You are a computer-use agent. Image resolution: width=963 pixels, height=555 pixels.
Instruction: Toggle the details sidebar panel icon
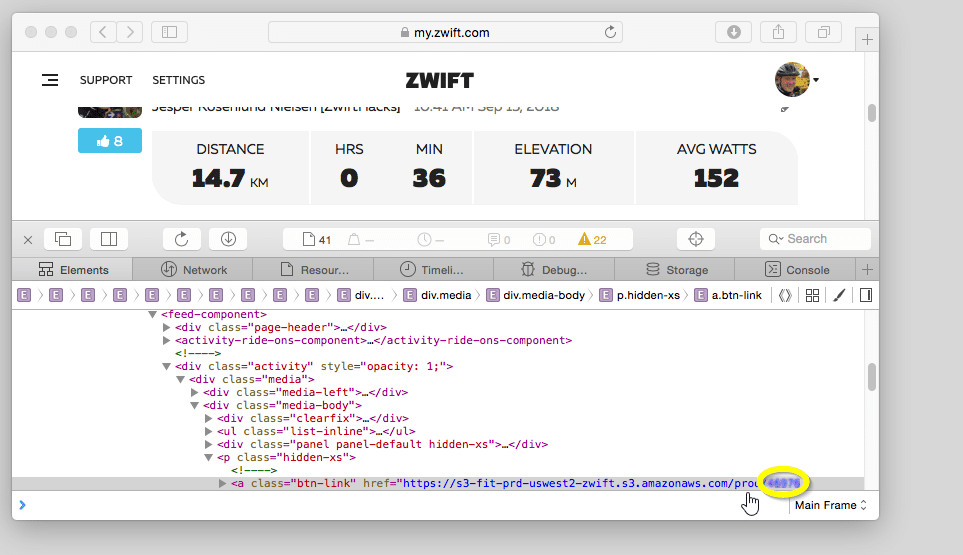[x=866, y=295]
